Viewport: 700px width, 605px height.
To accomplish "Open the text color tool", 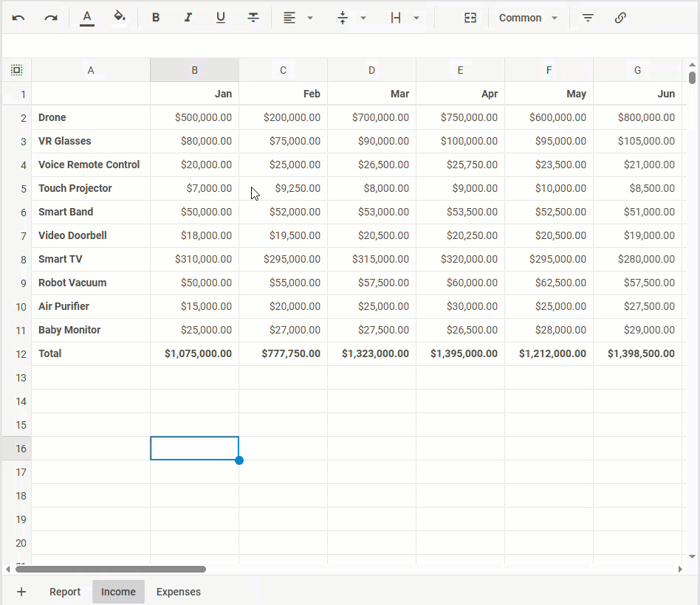I will point(87,18).
